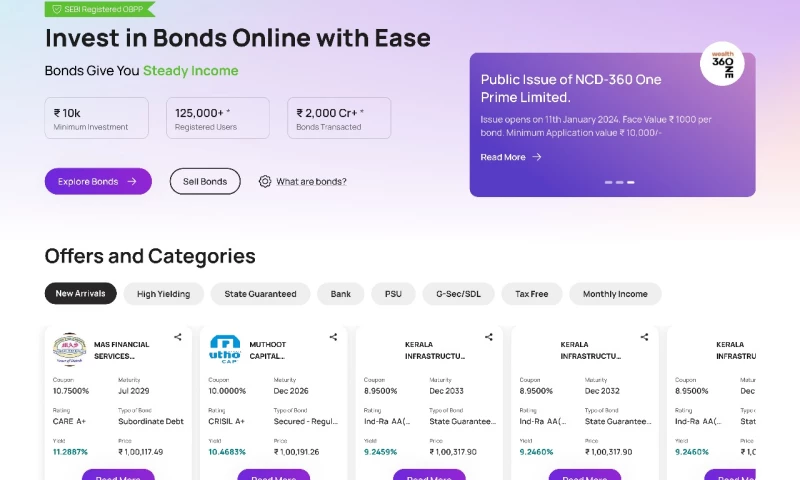
Task: Click the Sell Bonds button
Action: [205, 181]
